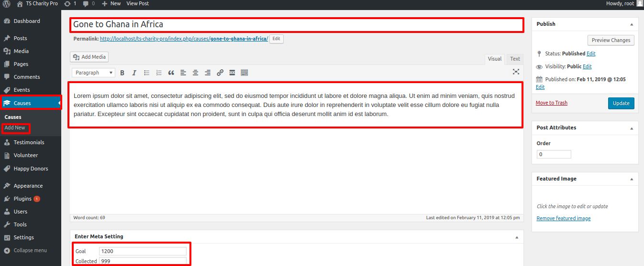Enable distraction-free writing mode
The image size is (644, 266).
click(516, 72)
